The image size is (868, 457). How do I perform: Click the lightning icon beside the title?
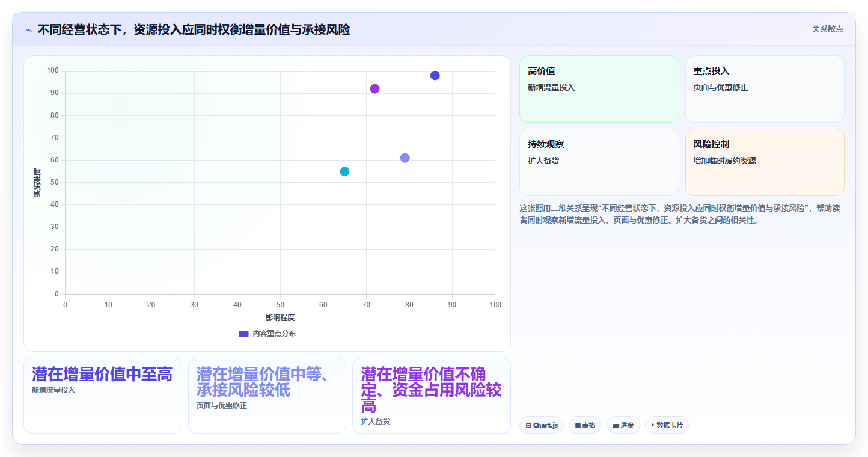coord(28,30)
